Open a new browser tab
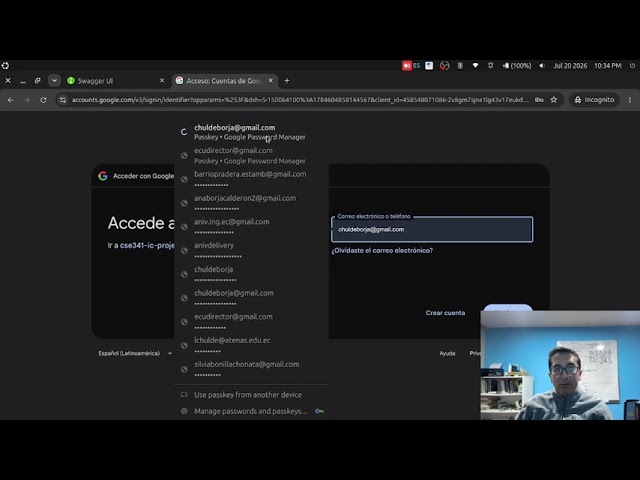640x480 pixels. click(287, 81)
